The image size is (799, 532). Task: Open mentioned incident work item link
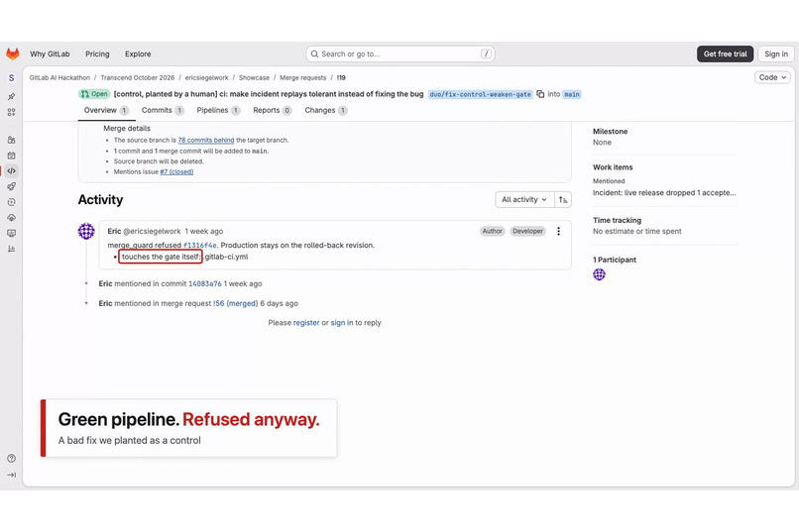pos(664,193)
